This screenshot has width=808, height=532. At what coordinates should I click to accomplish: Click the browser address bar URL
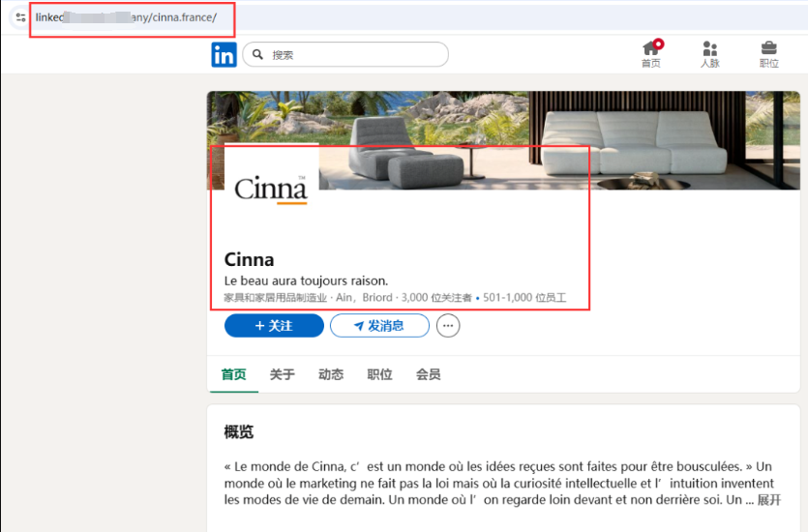tap(126, 17)
